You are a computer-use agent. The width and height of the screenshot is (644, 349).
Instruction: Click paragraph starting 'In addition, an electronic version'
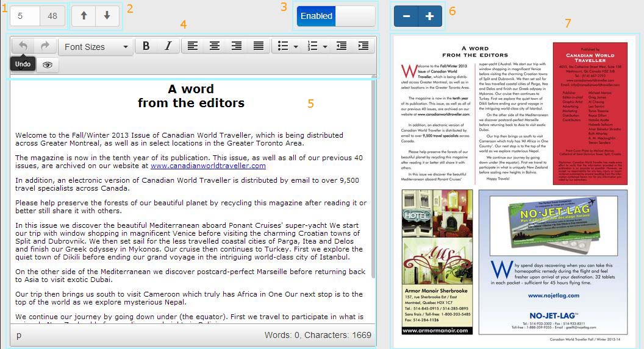point(187,184)
